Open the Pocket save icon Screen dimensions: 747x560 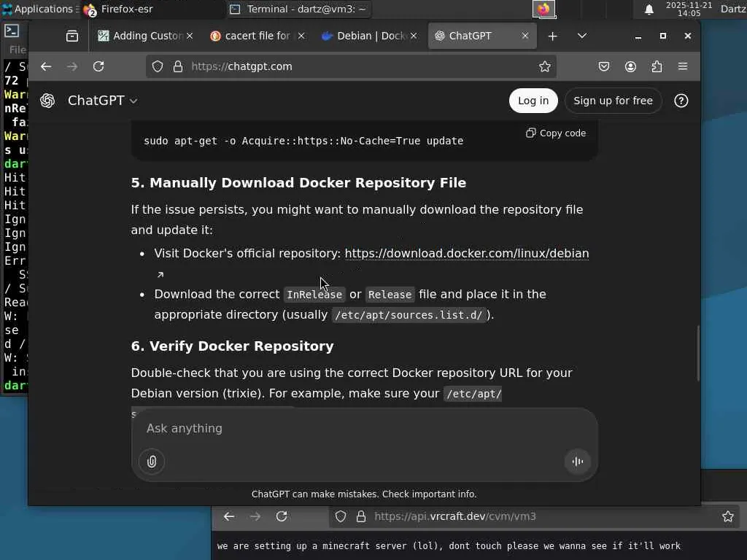pos(603,66)
